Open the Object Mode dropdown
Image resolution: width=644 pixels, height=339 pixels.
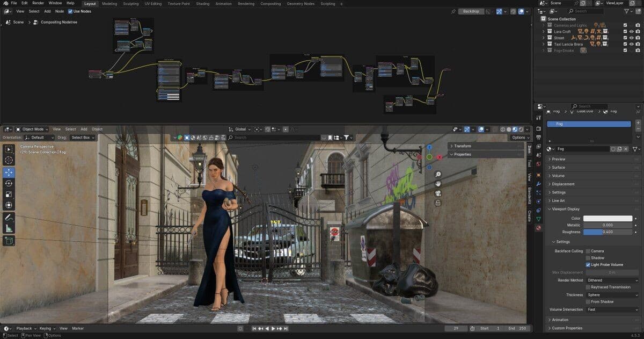[x=32, y=129]
